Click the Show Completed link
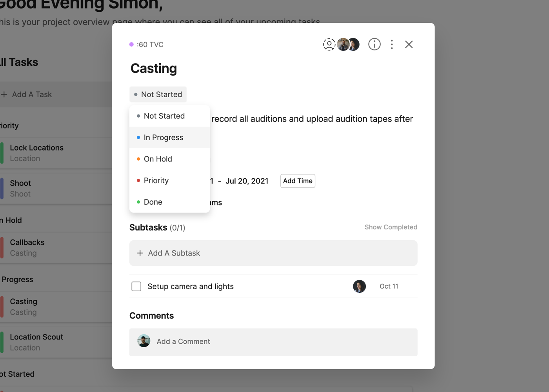 (x=391, y=227)
